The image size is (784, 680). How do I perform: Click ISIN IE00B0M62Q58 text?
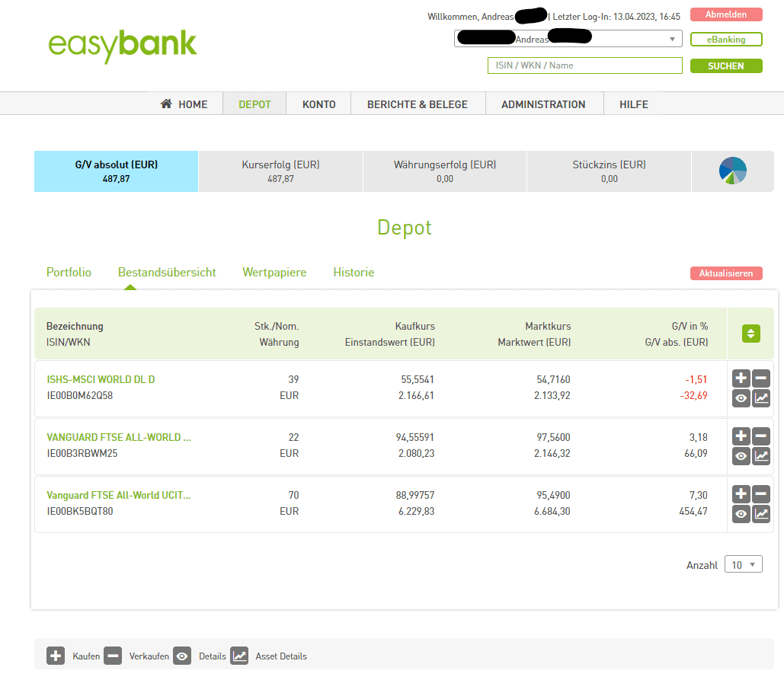[79, 395]
